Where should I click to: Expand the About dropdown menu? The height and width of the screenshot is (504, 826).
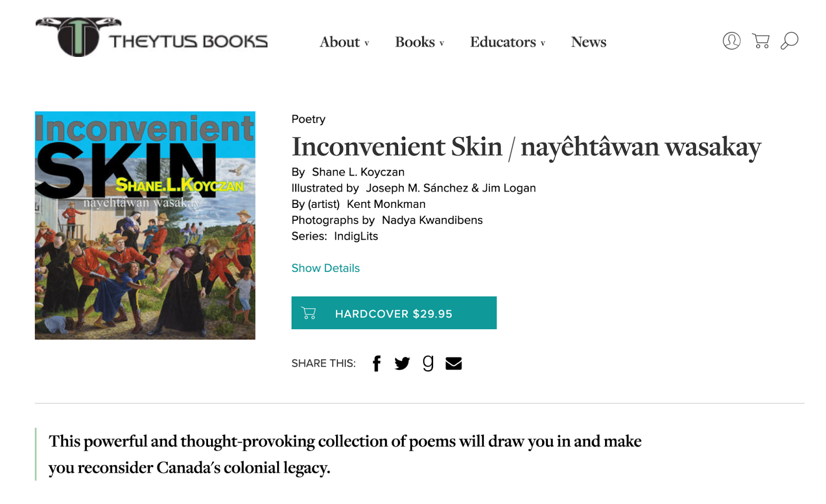(x=344, y=42)
